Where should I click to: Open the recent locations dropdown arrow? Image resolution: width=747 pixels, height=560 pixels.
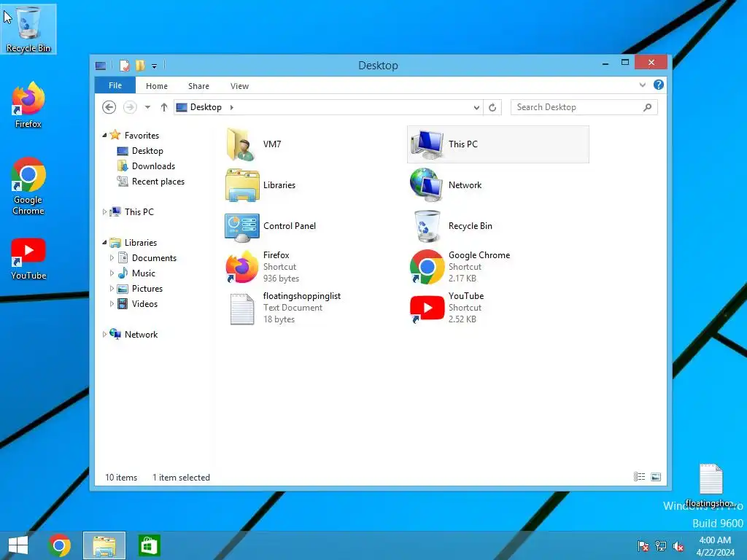pyautogui.click(x=147, y=108)
